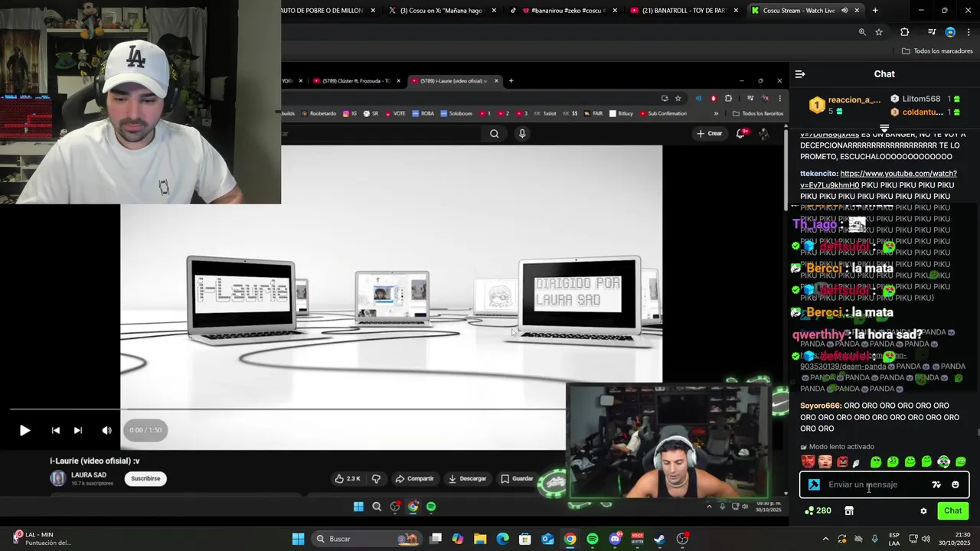The height and width of the screenshot is (551, 980).
Task: Open the 7TV emote menu in chat input
Action: 936,484
